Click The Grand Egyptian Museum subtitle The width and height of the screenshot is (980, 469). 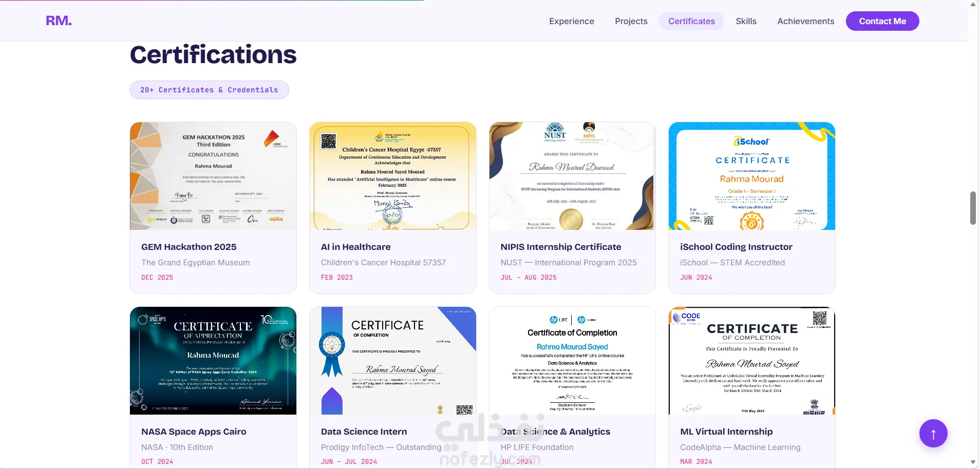(196, 262)
